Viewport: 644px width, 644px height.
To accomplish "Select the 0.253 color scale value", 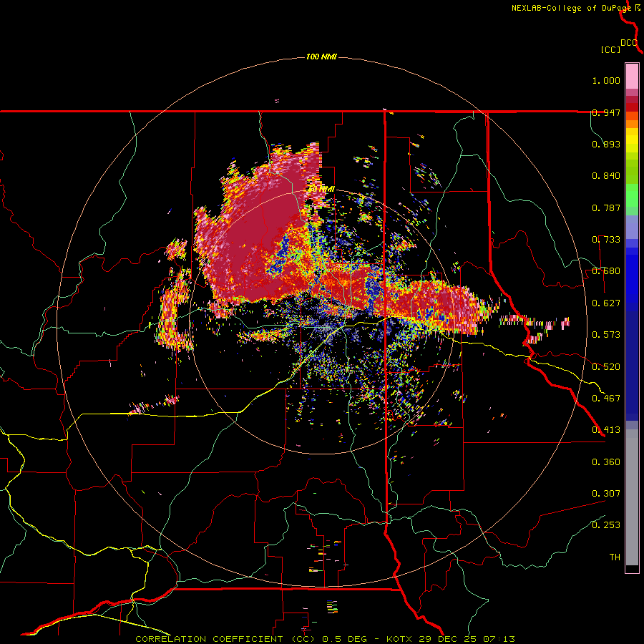I will point(606,525).
